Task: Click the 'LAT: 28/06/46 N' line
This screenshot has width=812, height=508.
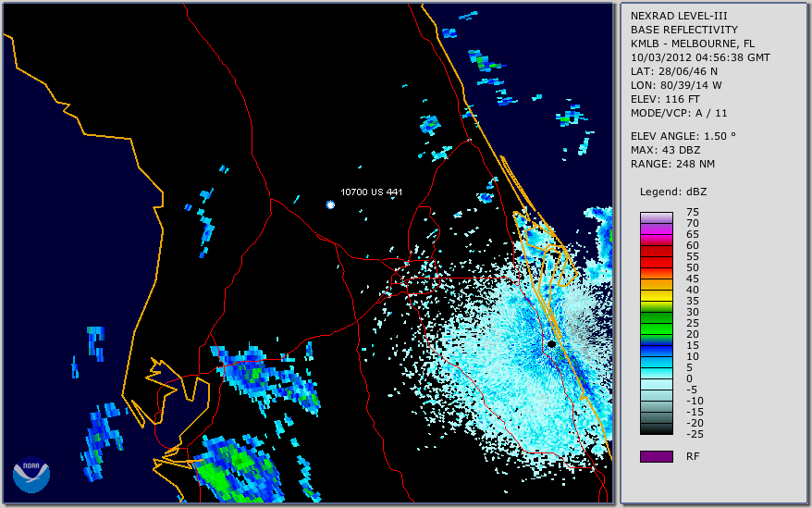Action: coord(673,71)
